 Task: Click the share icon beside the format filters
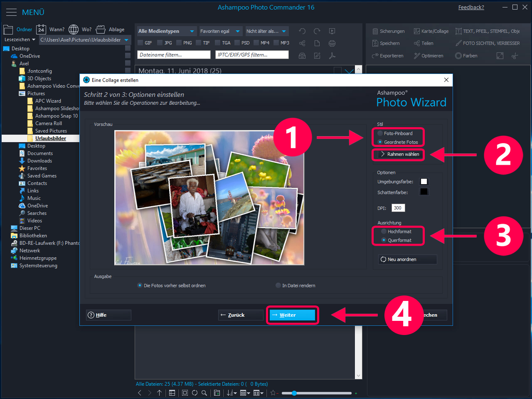(302, 43)
